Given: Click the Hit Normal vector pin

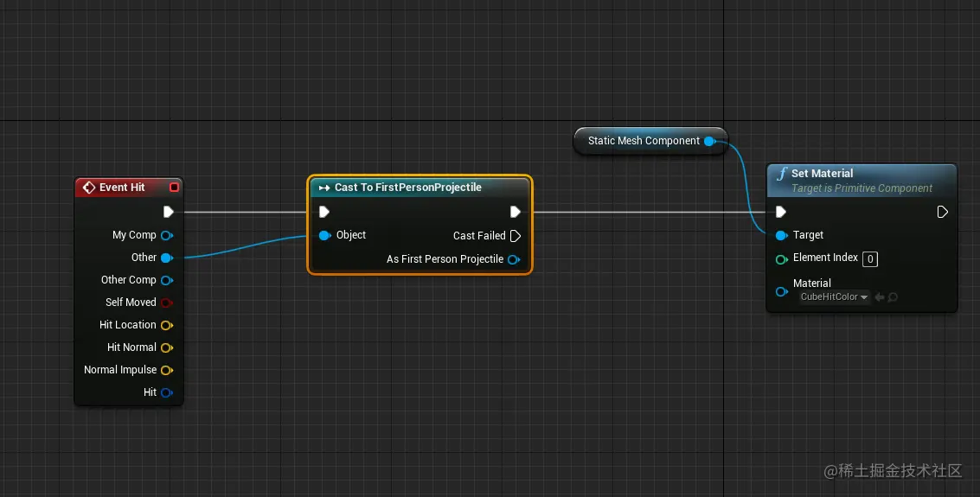Looking at the screenshot, I should [x=167, y=347].
